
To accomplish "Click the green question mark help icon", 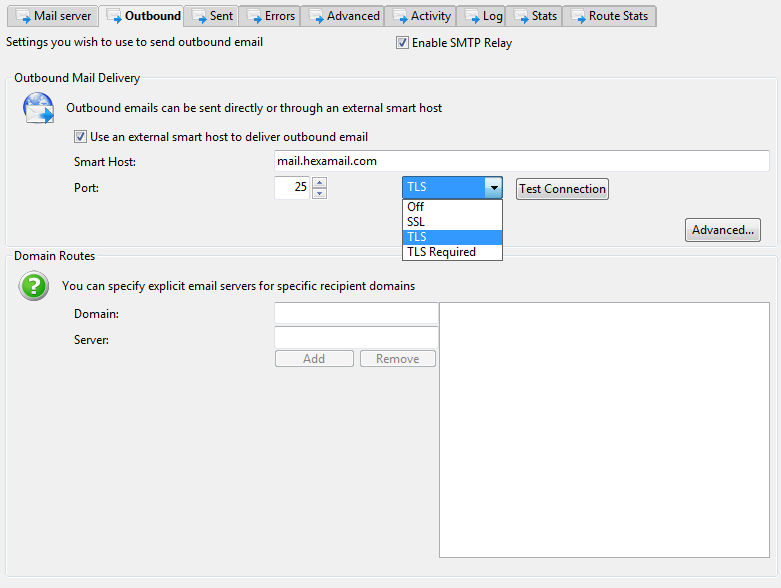I will [x=35, y=286].
